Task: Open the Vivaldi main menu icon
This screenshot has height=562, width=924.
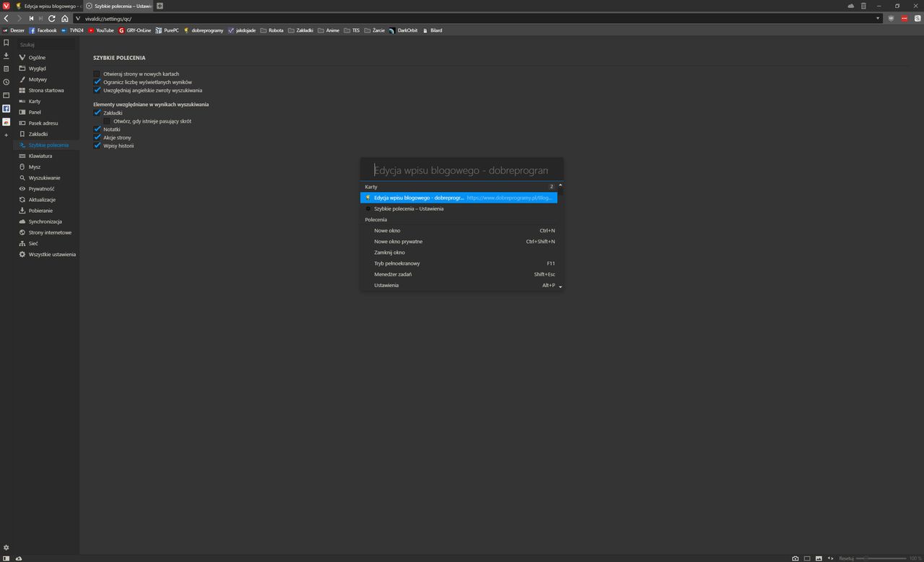Action: (x=6, y=6)
